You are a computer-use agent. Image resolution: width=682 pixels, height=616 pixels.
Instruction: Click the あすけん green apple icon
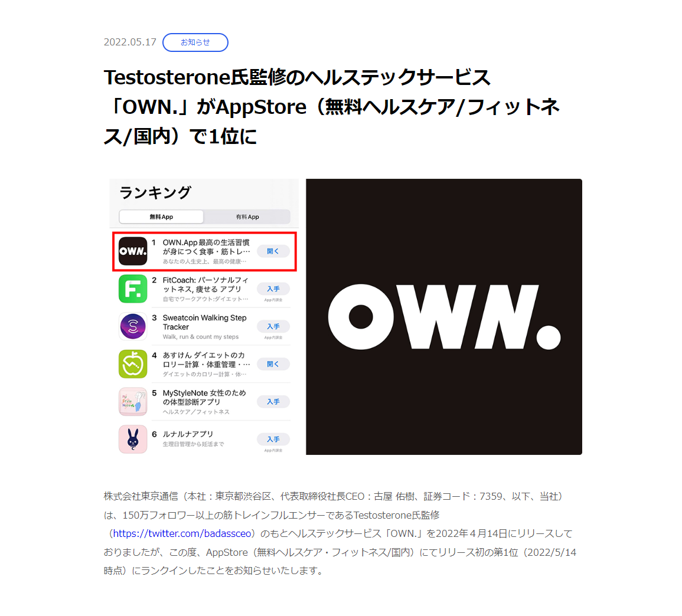pos(133,364)
